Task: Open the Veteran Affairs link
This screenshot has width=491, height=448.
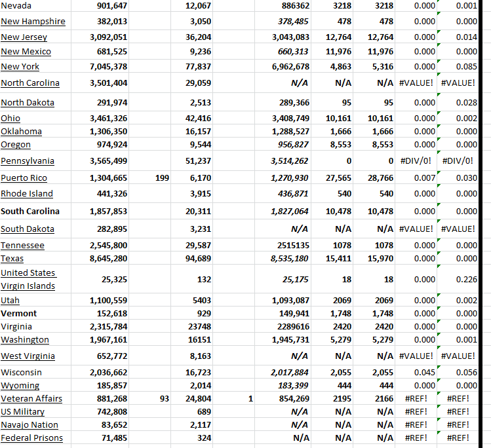Action: click(x=31, y=398)
